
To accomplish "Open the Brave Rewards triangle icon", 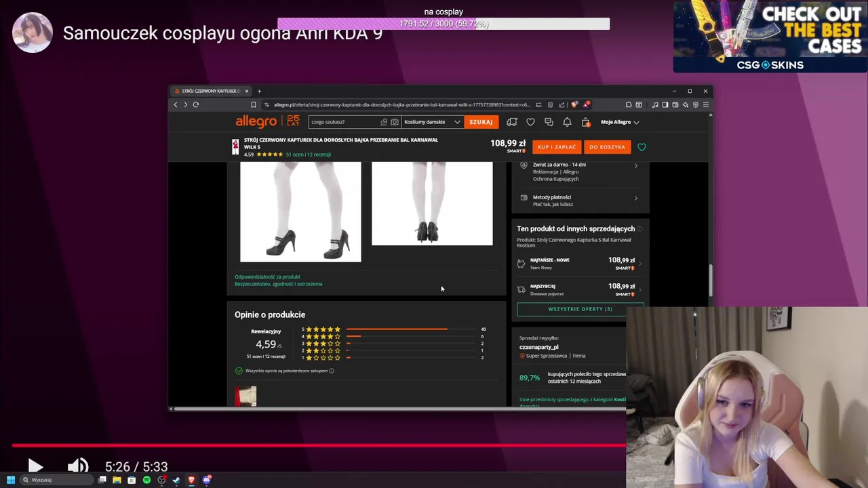I will (586, 104).
